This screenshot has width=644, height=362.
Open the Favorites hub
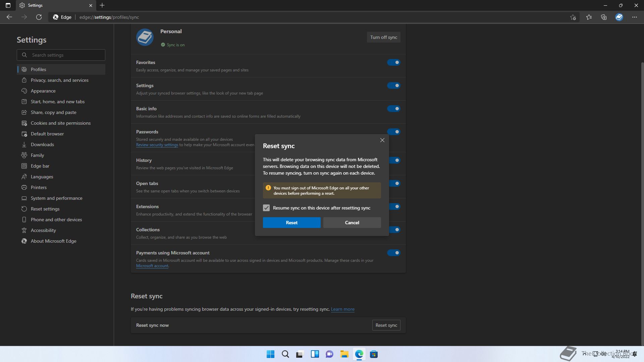[589, 17]
